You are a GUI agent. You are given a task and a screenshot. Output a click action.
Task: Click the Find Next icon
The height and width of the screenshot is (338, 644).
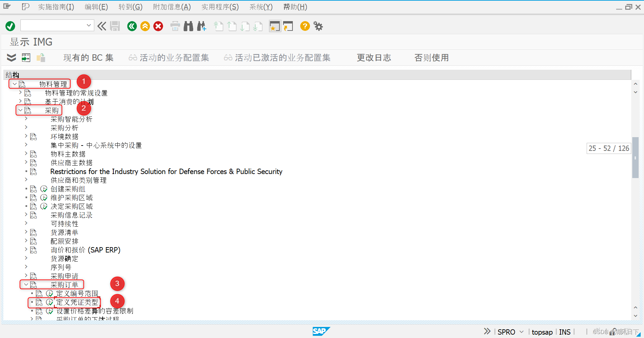(202, 26)
